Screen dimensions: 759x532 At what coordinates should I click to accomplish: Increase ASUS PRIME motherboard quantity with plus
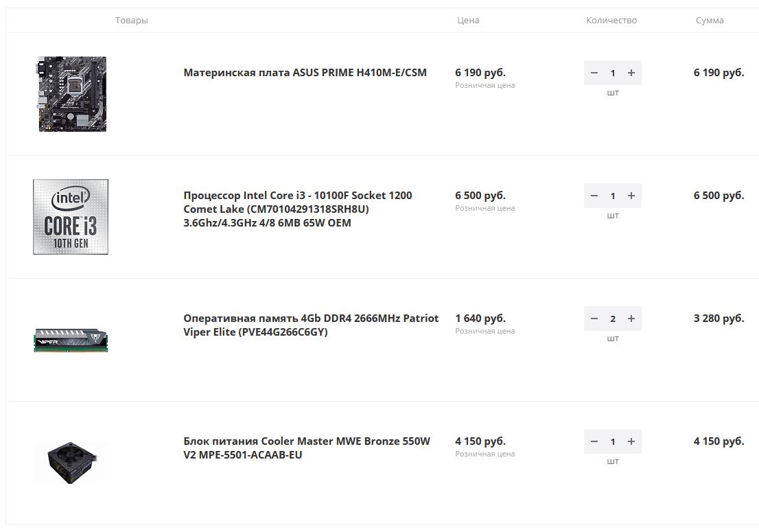coord(631,73)
